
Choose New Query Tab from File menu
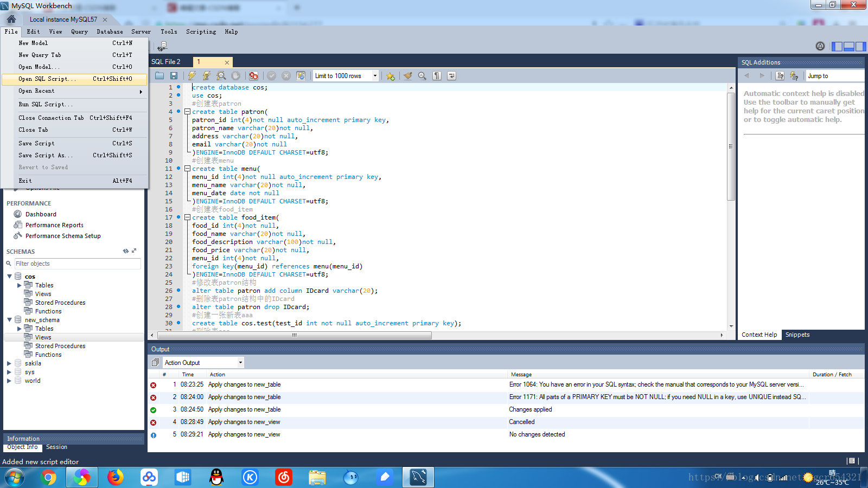(x=75, y=55)
